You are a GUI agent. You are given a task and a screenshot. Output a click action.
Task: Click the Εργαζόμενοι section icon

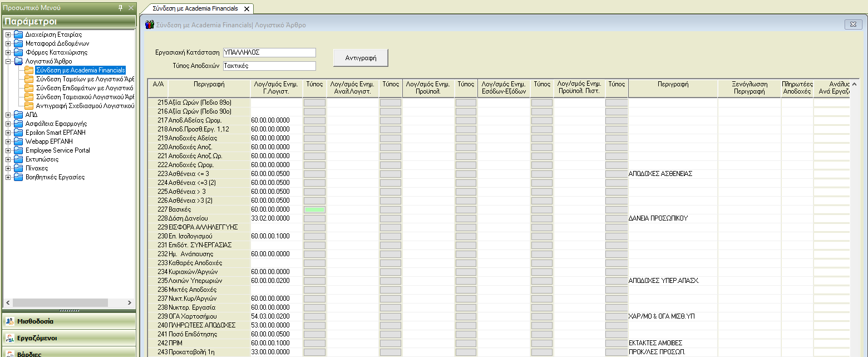(10, 338)
